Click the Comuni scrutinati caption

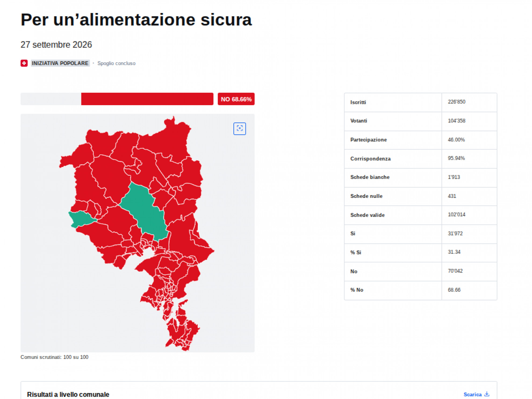[54, 357]
